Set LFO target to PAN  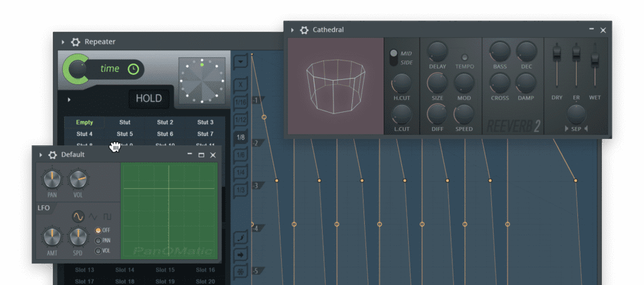point(98,240)
